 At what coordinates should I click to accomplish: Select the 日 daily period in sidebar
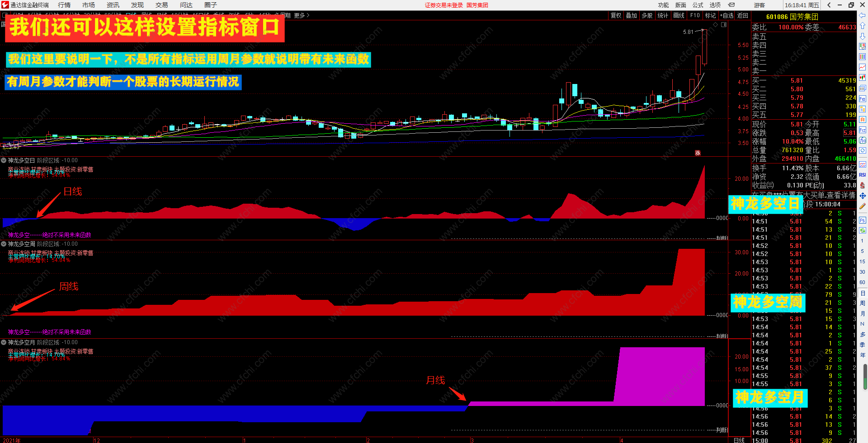[x=862, y=293]
